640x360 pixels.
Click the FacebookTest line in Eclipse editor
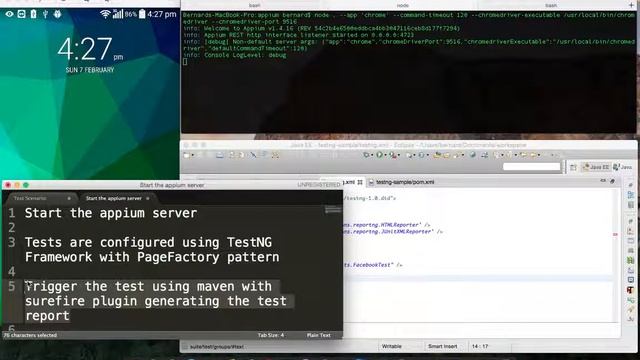point(373,265)
